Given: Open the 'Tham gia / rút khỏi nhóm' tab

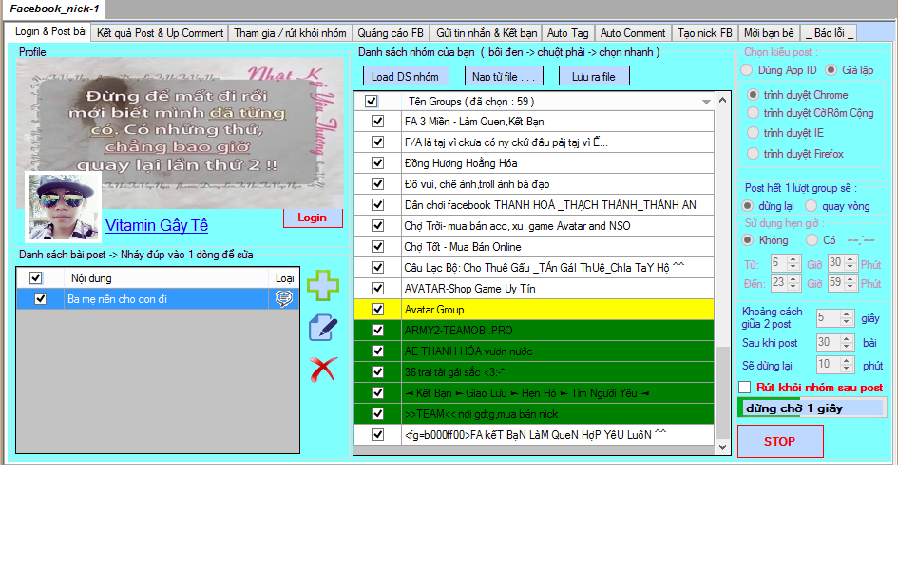Looking at the screenshot, I should (290, 33).
